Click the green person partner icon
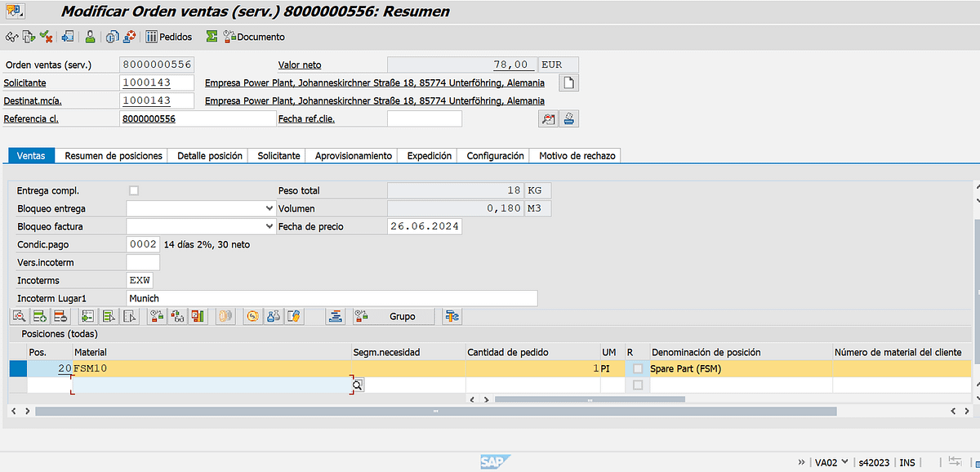 pyautogui.click(x=90, y=37)
